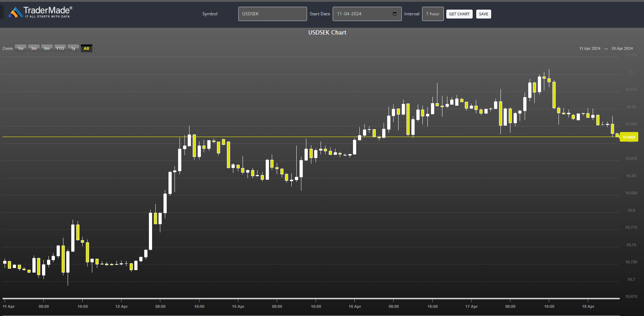Click the SAVE button
The height and width of the screenshot is (316, 644).
pos(483,14)
